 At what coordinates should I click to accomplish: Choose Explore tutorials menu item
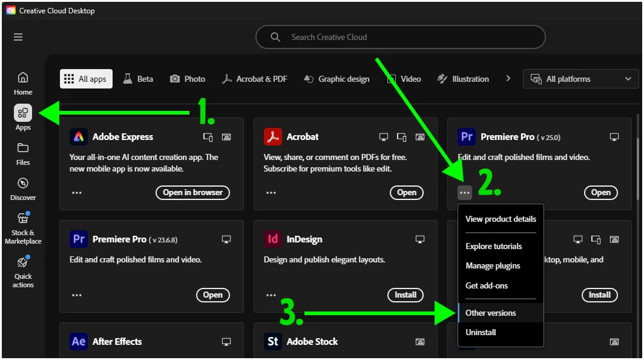[501, 246]
